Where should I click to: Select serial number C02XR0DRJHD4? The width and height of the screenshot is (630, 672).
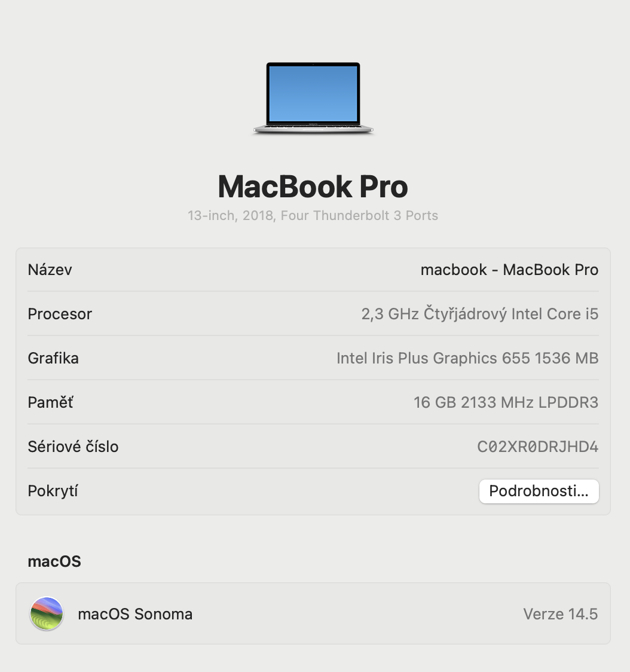pos(537,447)
